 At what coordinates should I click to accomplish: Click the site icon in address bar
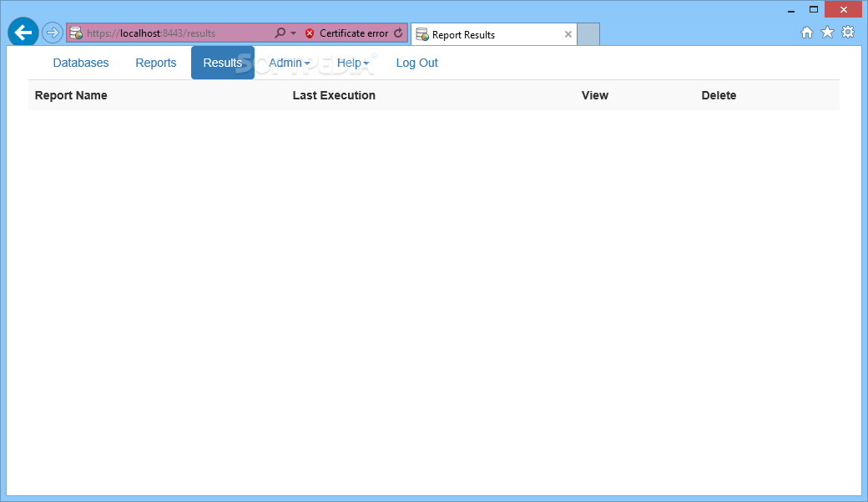click(76, 33)
